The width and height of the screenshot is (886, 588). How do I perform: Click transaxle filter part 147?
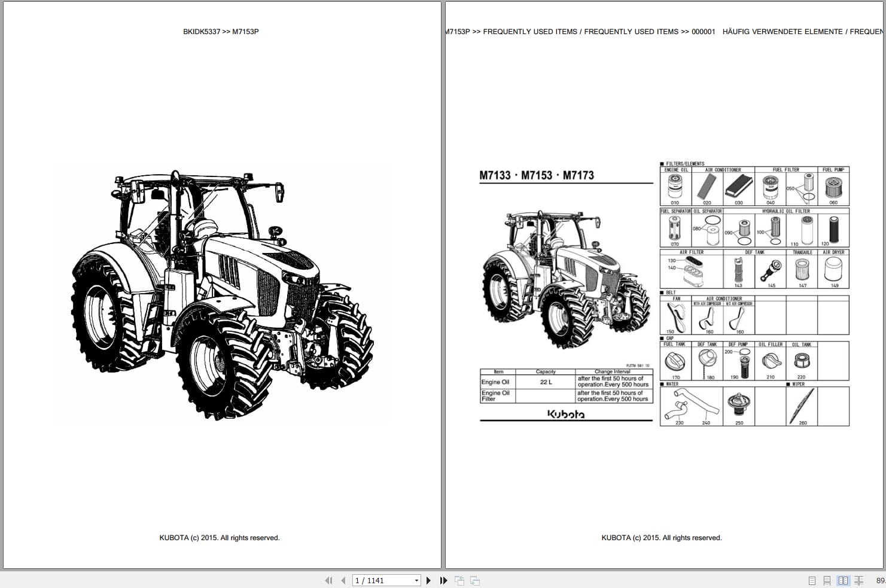[802, 270]
